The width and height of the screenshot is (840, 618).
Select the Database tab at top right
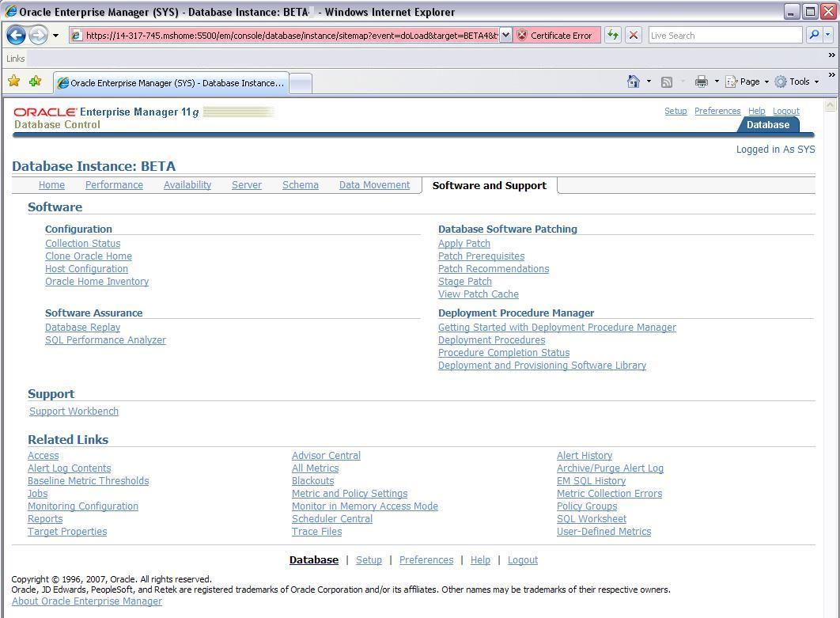(768, 125)
